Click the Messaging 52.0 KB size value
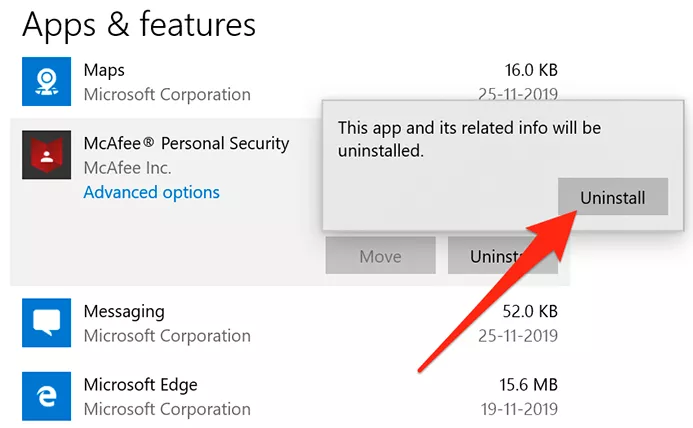 tap(531, 311)
